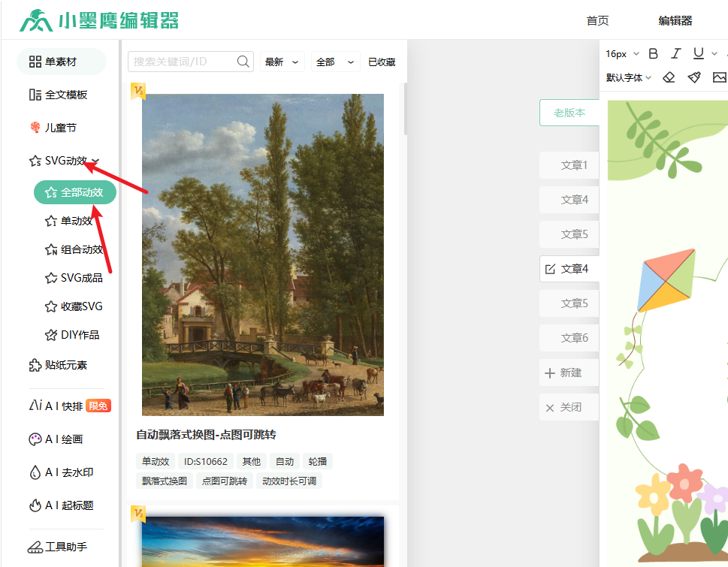Show 已收藏 favorited items
Screen dimensions: 728x567
click(382, 62)
